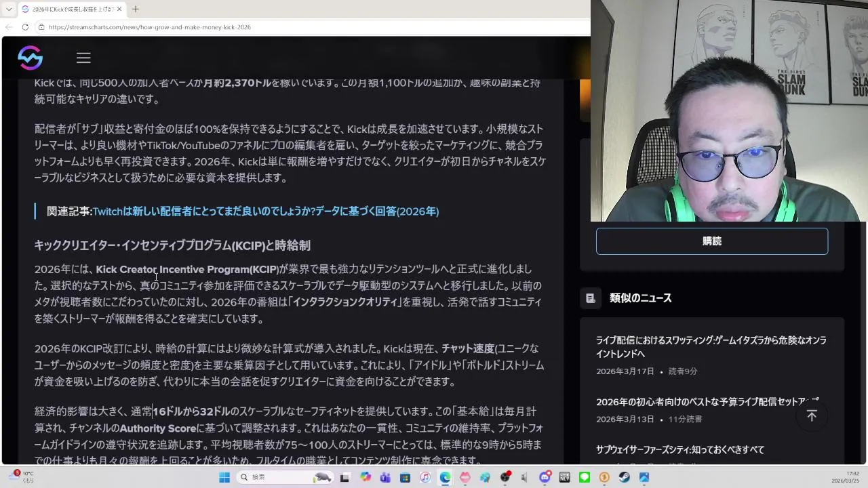This screenshot has width=868, height=488.
Task: Open the Windows Start menu
Action: point(224,477)
